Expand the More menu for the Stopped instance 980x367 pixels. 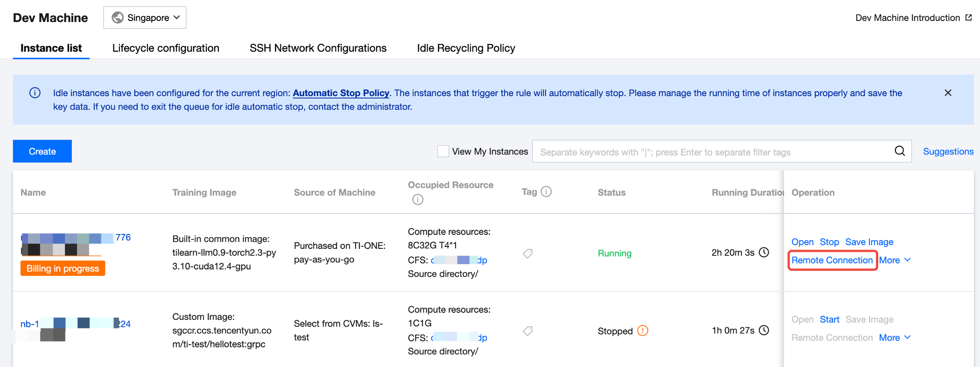click(895, 338)
